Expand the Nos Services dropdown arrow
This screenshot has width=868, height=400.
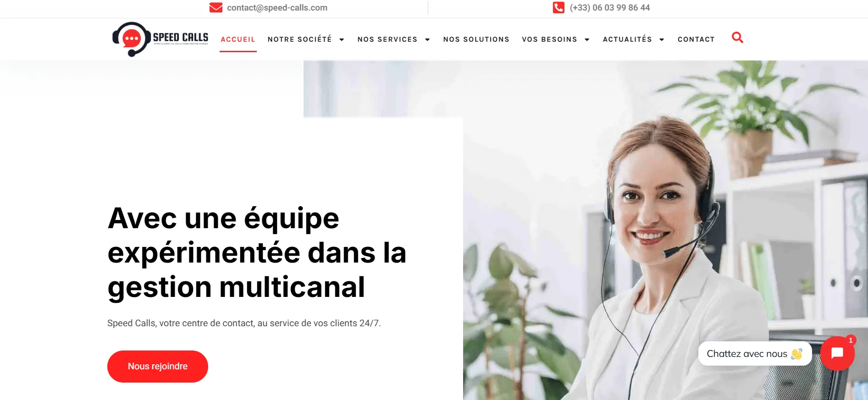coord(427,40)
